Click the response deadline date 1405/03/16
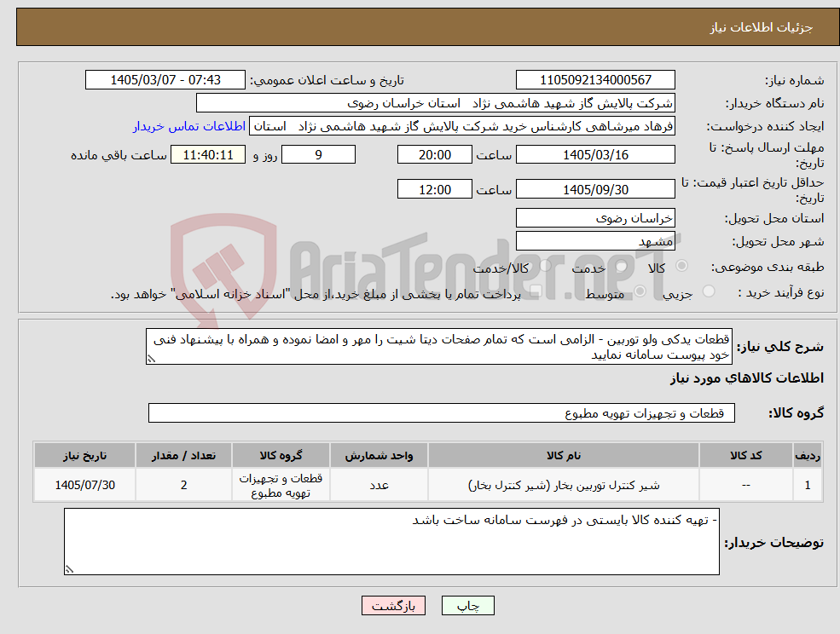 (595, 155)
